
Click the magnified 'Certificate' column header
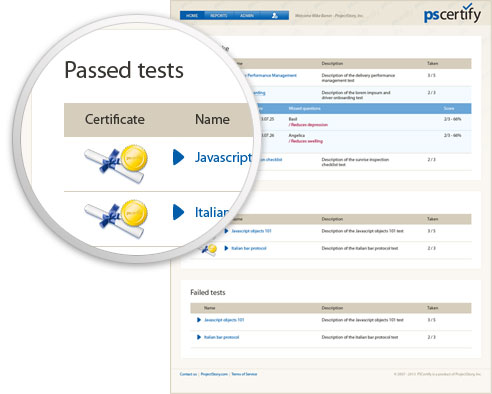pos(115,119)
